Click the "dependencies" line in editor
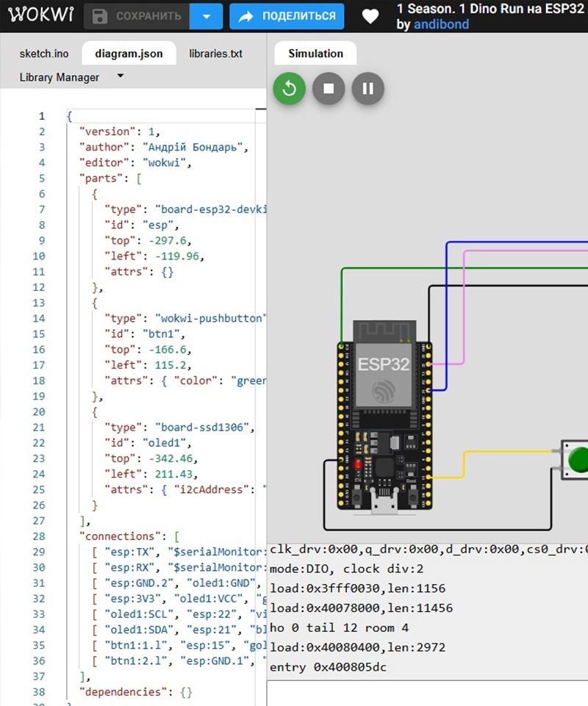This screenshot has height=706, width=588. [136, 692]
